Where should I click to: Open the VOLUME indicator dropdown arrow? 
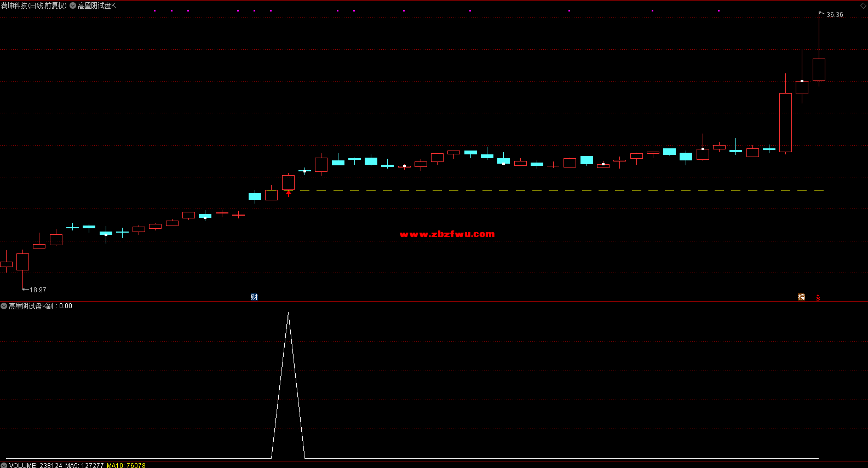(4, 465)
